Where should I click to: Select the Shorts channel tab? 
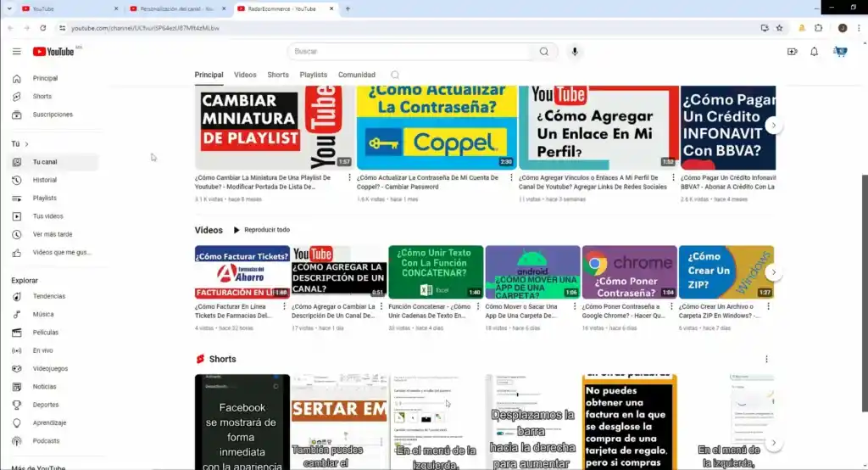tap(278, 75)
